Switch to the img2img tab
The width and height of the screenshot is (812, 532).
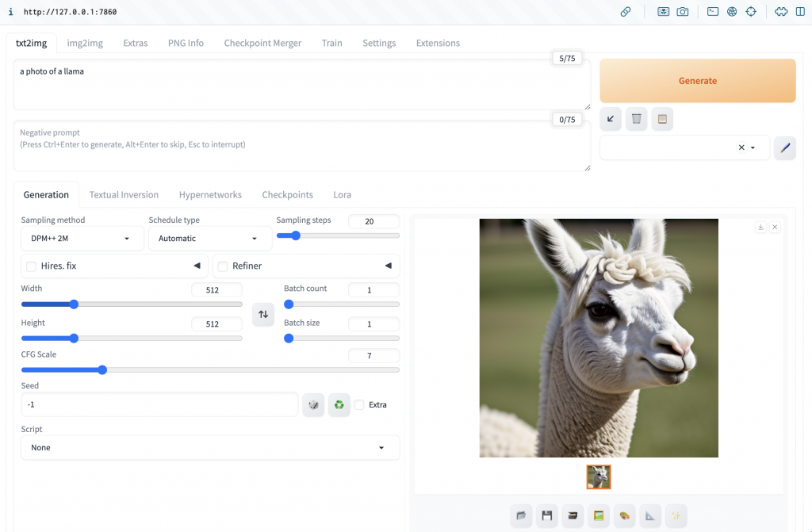[x=85, y=43]
